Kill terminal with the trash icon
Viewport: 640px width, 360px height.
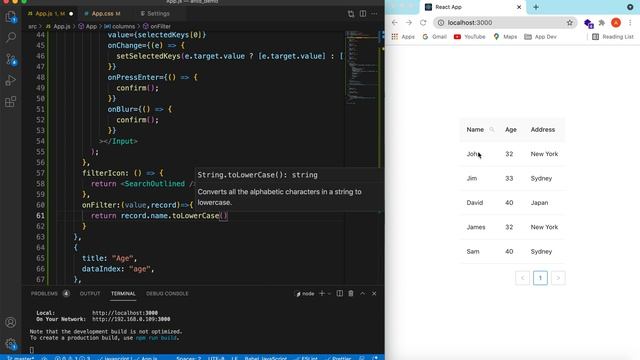click(351, 293)
